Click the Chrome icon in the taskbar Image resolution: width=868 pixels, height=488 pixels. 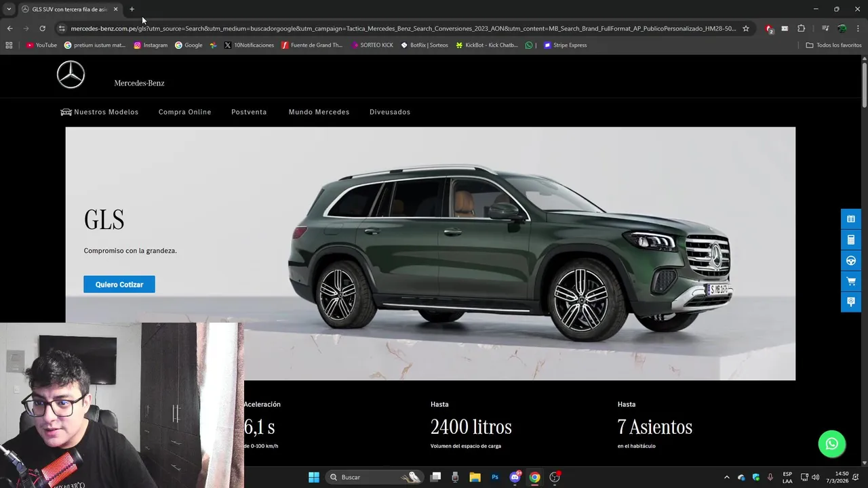pos(534,477)
